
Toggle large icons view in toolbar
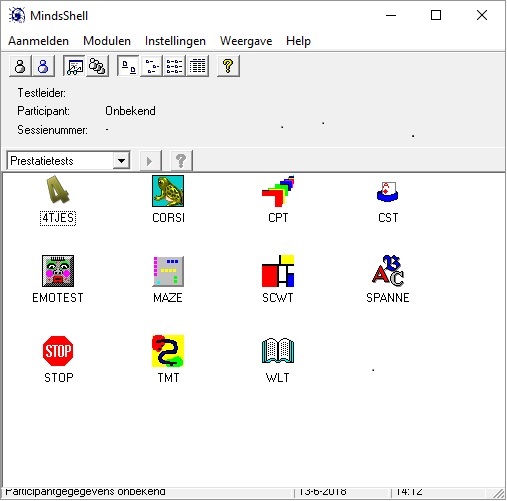coord(128,66)
